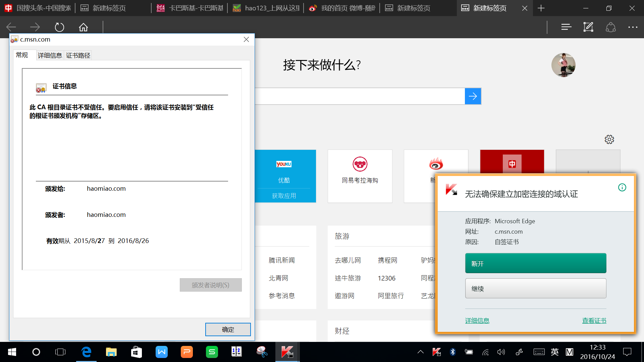Switch to the 我的首页 微博 browser tab
The height and width of the screenshot is (362, 644).
tap(342, 8)
